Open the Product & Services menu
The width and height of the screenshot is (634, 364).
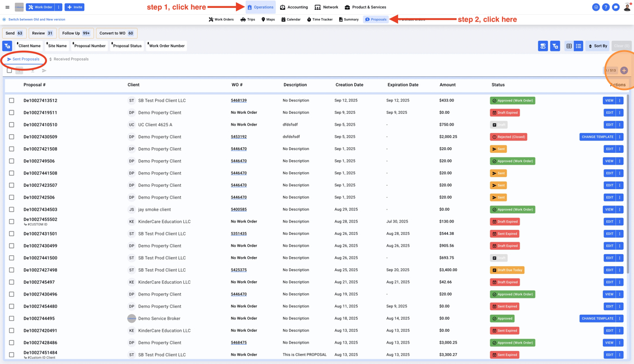pos(365,7)
